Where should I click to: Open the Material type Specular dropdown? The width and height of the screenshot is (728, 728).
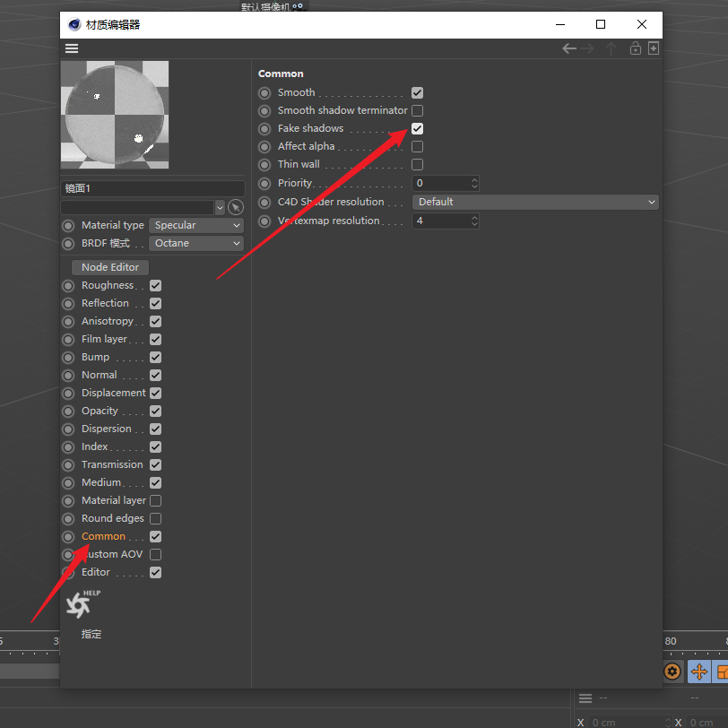196,225
